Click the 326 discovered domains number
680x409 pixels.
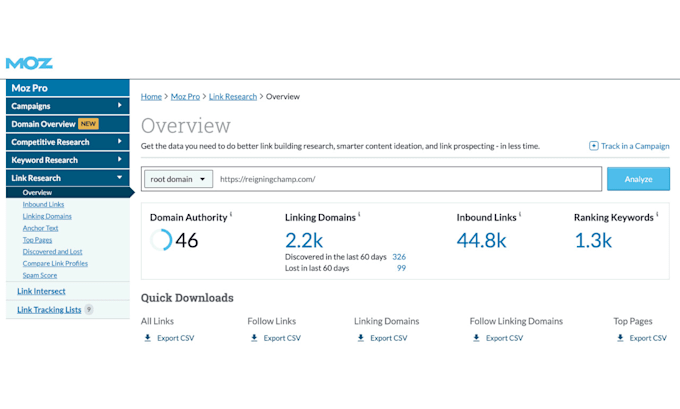(399, 257)
